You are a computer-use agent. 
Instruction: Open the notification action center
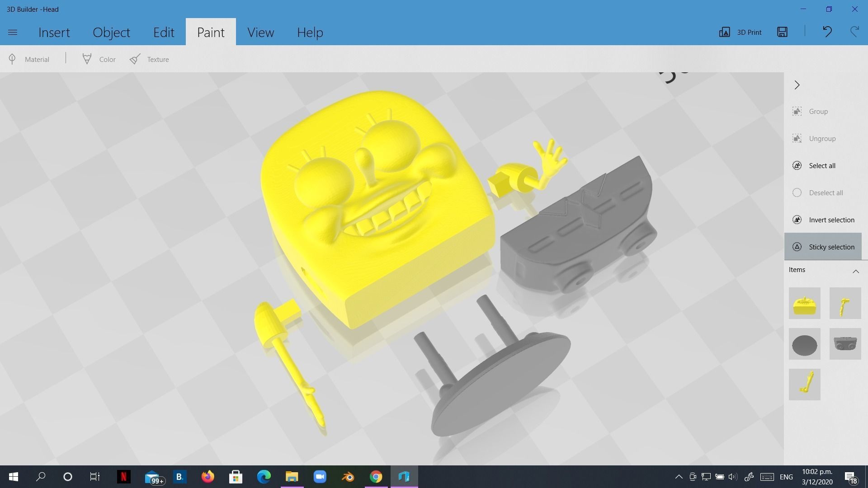click(850, 477)
